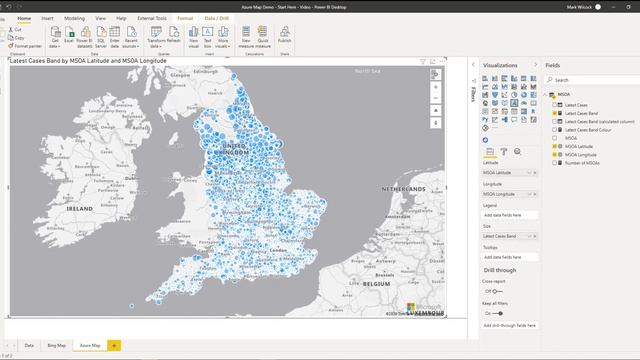Zoom out on the Azure map
The image size is (640, 360).
pyautogui.click(x=436, y=98)
